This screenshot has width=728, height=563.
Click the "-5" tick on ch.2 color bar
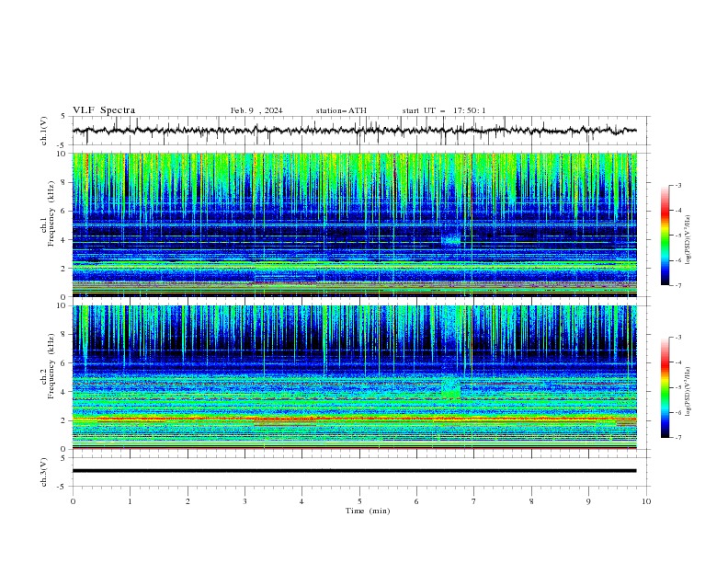pos(677,387)
